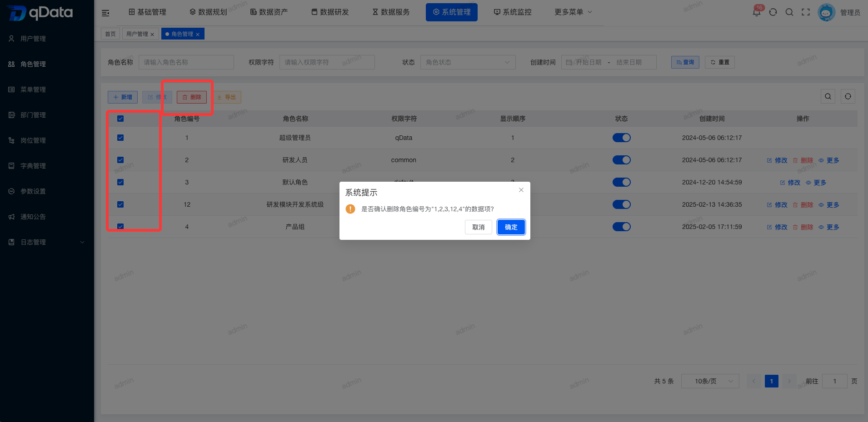Viewport: 868px width, 422px height.
Task: Close the 系统提示 dialog with X
Action: [x=521, y=190]
